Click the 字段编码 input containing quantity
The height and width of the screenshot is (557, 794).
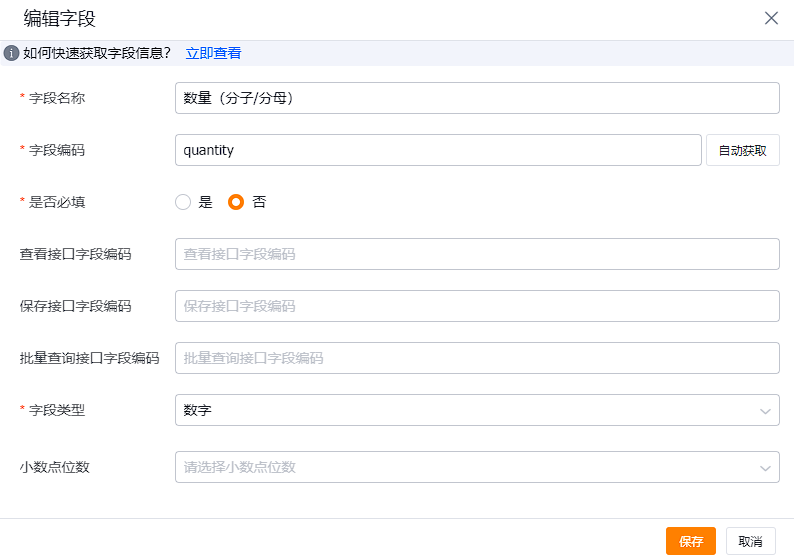coord(438,150)
